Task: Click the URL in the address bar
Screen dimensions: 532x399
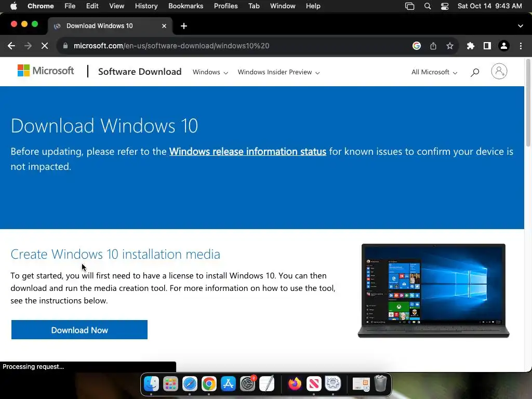Action: [171, 46]
